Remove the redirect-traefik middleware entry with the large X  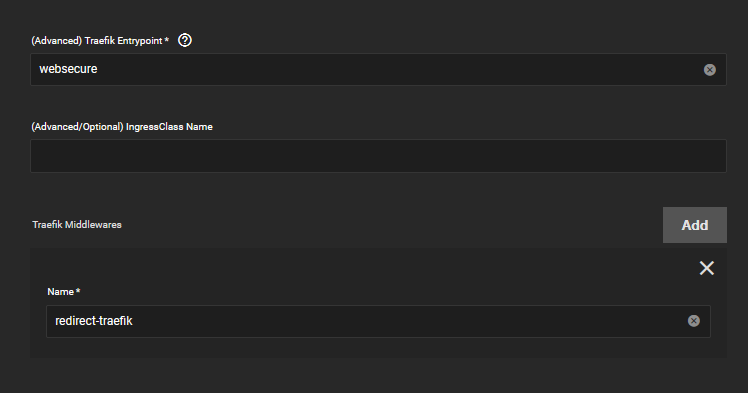coord(706,268)
